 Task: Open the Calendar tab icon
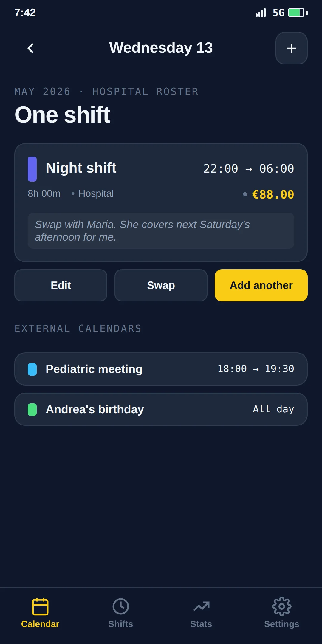(x=40, y=606)
